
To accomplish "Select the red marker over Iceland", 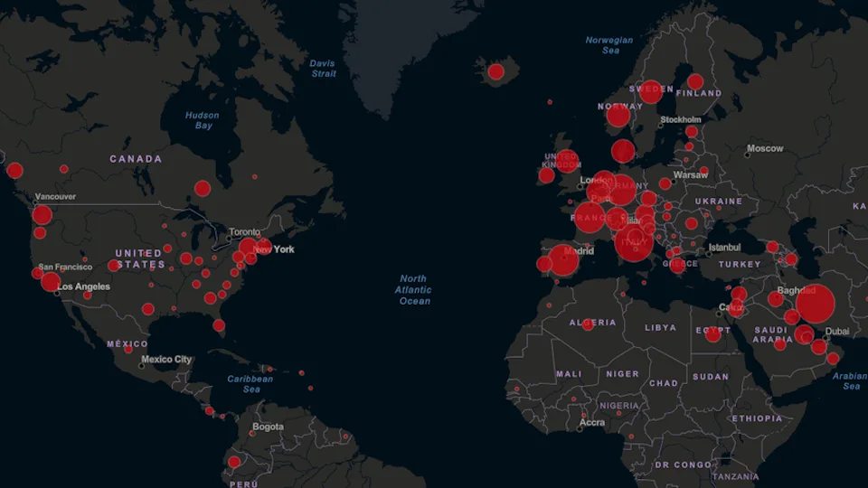I will (x=495, y=71).
